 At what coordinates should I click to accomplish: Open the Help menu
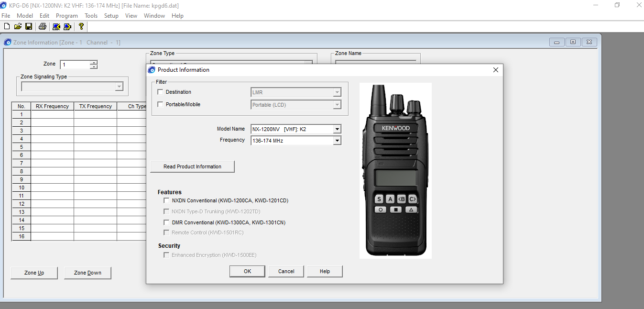177,16
